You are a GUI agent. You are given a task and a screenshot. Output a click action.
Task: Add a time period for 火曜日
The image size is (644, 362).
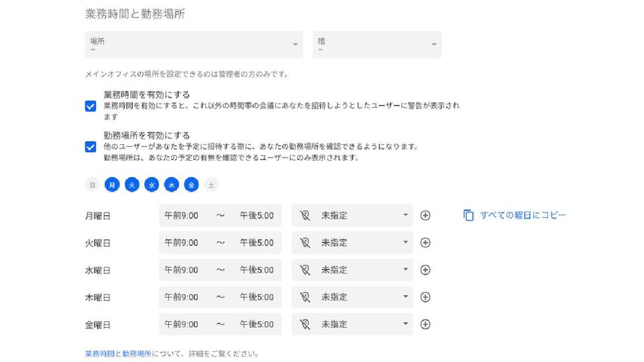[x=425, y=243]
